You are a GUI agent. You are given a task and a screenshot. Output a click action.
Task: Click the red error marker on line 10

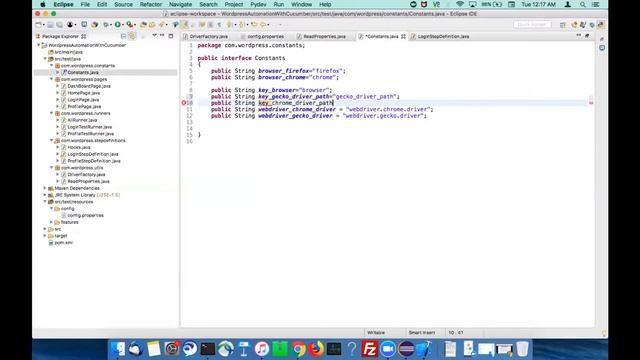184,103
